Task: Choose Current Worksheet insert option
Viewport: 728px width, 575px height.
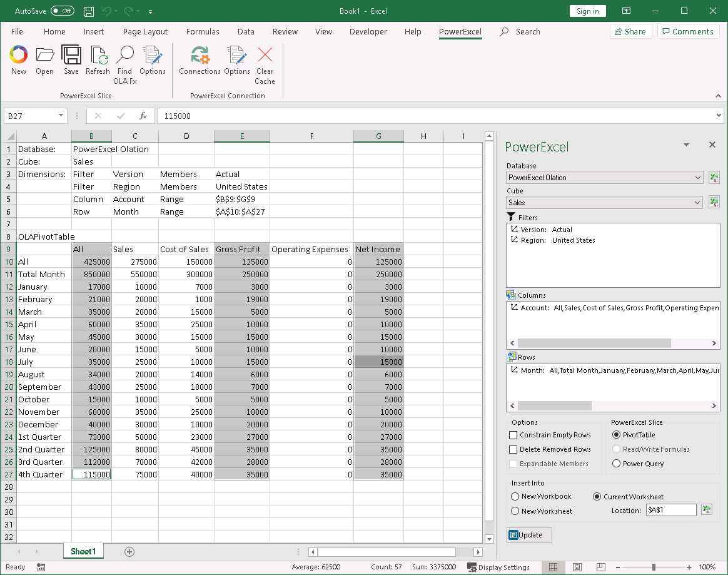Action: 597,497
